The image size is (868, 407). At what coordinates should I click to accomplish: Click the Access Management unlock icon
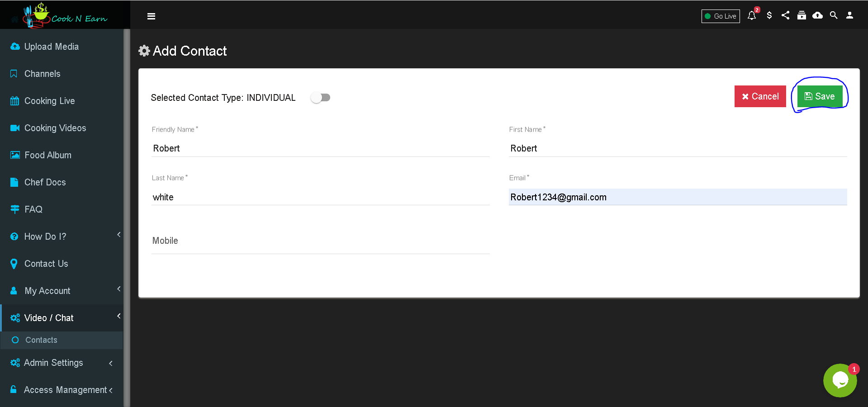[14, 389]
